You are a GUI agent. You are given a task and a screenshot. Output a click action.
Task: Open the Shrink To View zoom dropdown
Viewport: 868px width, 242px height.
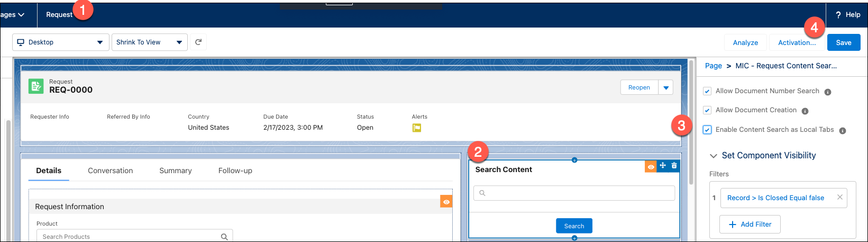pos(149,42)
